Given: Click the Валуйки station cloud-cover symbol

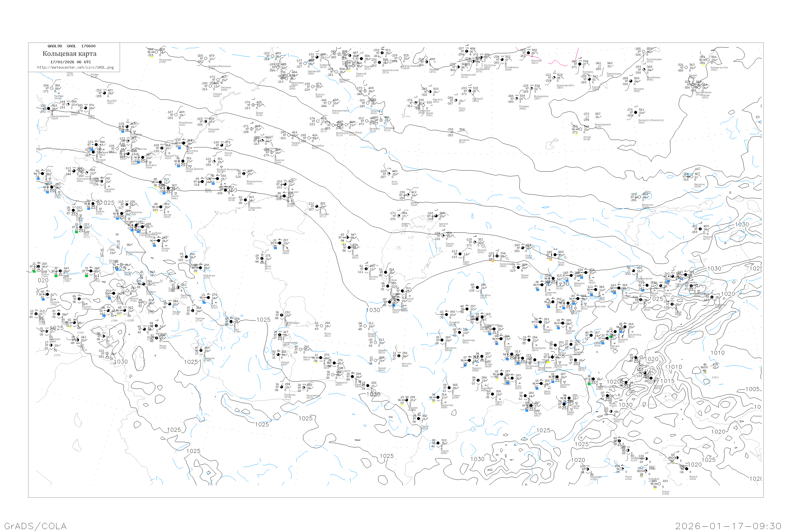Looking at the screenshot, I should tap(105, 93).
